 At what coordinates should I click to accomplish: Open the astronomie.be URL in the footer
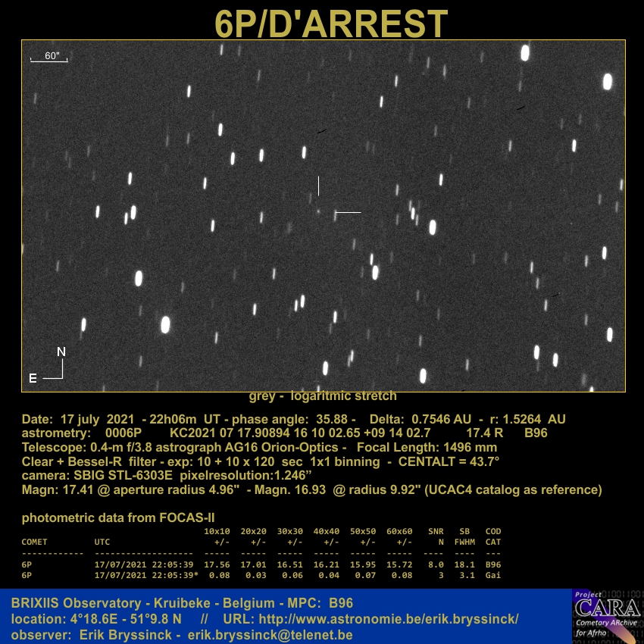click(x=389, y=619)
